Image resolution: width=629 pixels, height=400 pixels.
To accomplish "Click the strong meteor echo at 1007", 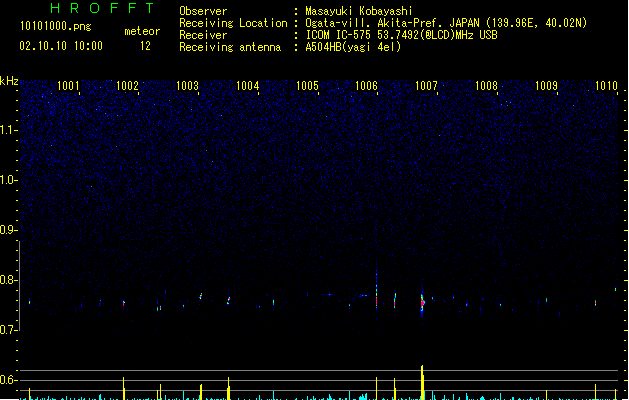I will click(x=422, y=303).
